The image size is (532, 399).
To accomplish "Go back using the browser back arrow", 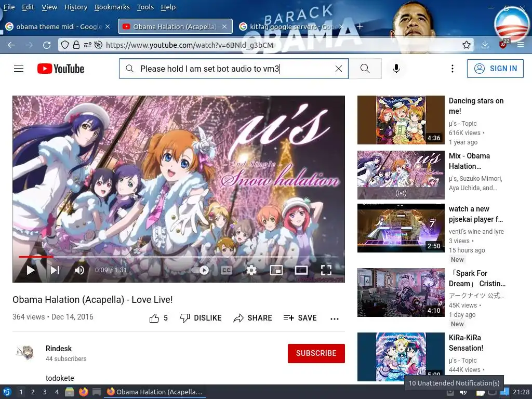I will [11, 45].
